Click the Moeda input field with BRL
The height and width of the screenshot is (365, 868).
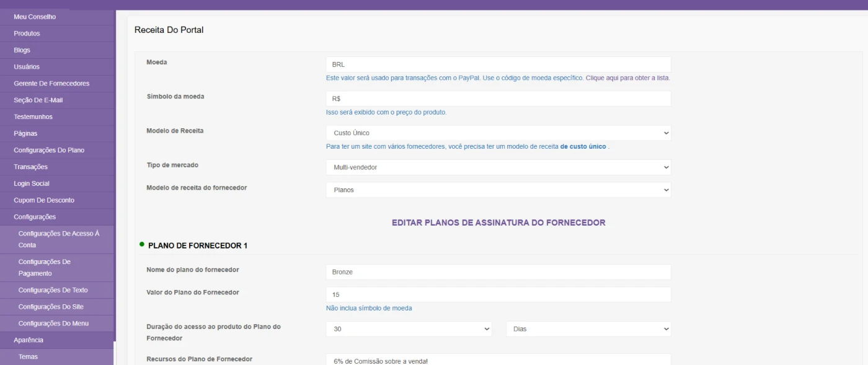tap(498, 64)
